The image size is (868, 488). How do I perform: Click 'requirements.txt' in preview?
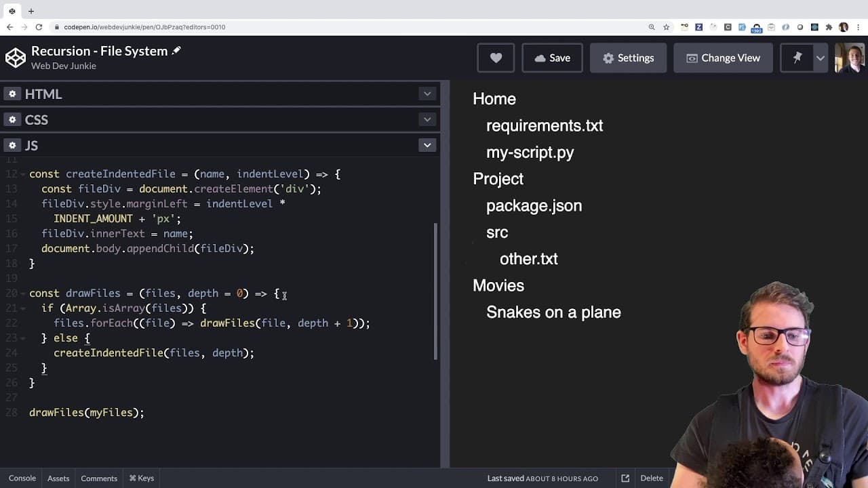(545, 125)
